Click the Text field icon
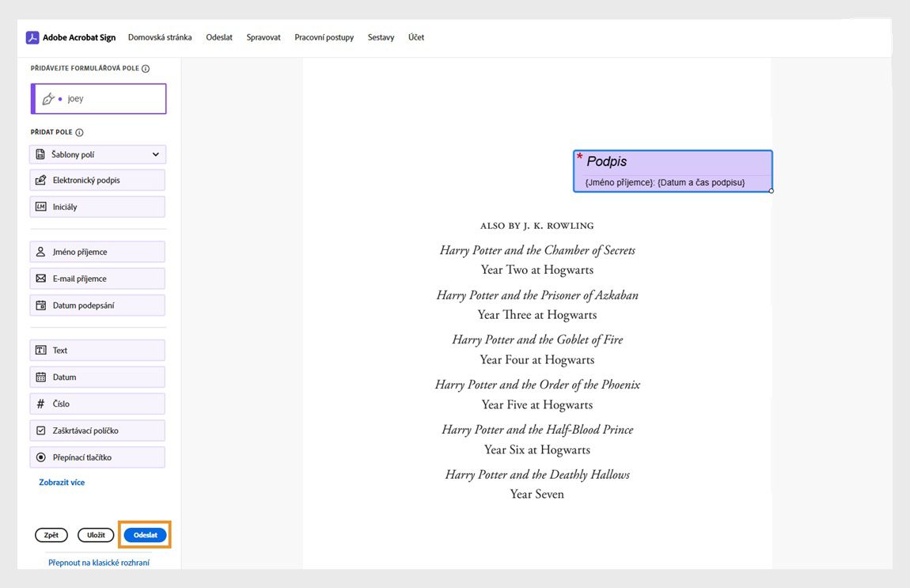This screenshot has width=910, height=588. 40,351
